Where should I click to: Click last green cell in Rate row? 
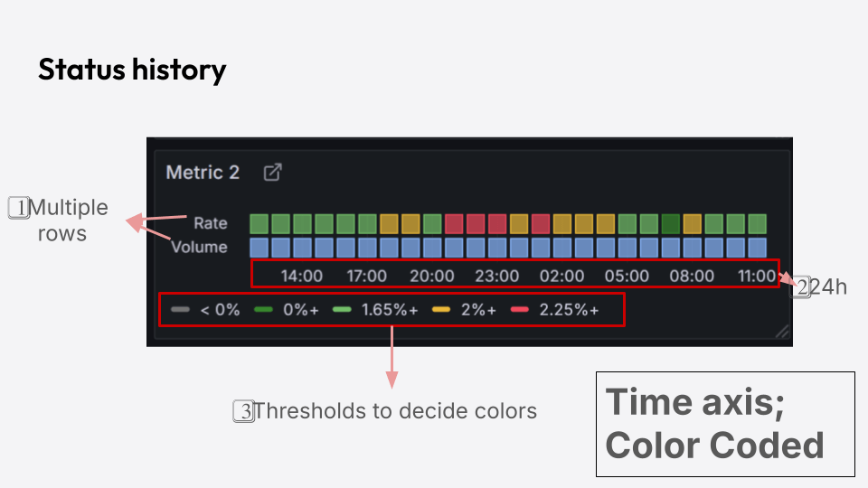[758, 223]
